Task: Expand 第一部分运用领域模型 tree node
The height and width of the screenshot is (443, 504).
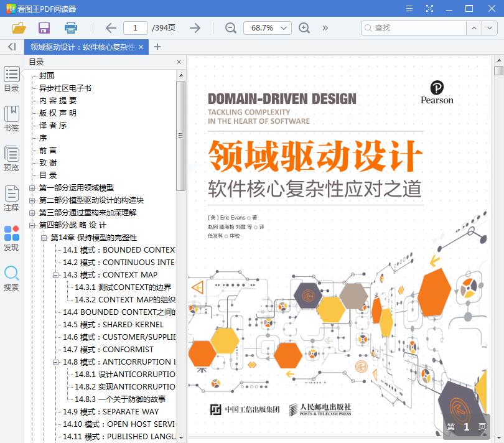Action: tap(32, 188)
